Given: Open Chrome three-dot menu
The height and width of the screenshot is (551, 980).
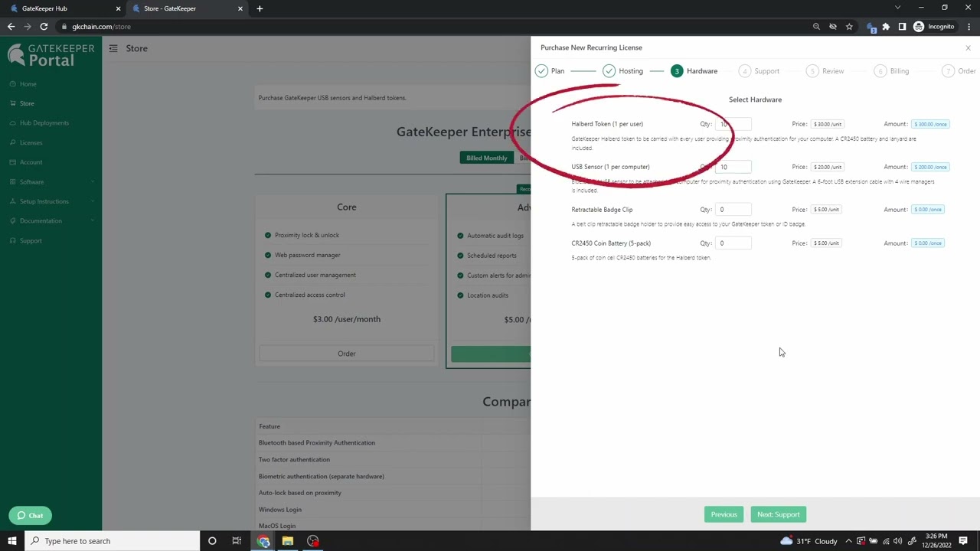Looking at the screenshot, I should point(969,27).
